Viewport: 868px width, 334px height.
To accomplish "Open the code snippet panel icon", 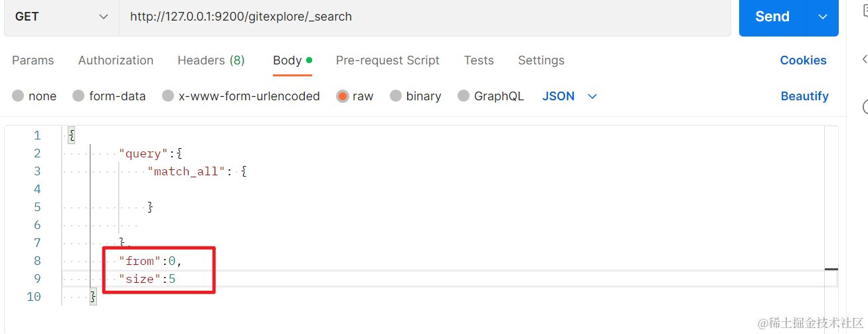I will [865, 59].
